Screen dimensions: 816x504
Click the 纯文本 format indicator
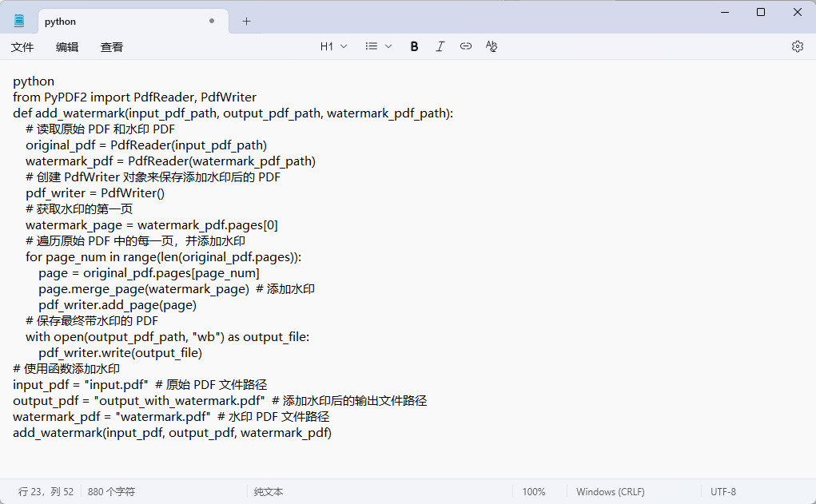269,491
